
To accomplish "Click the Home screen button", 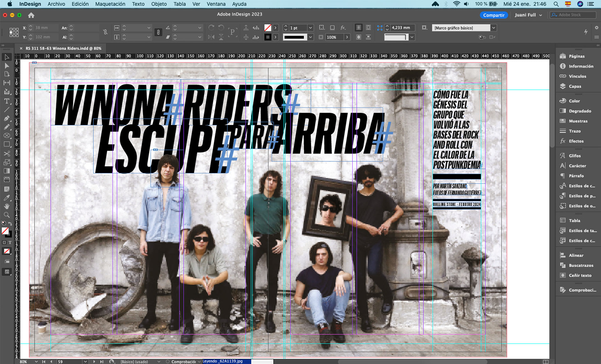I will pos(31,15).
